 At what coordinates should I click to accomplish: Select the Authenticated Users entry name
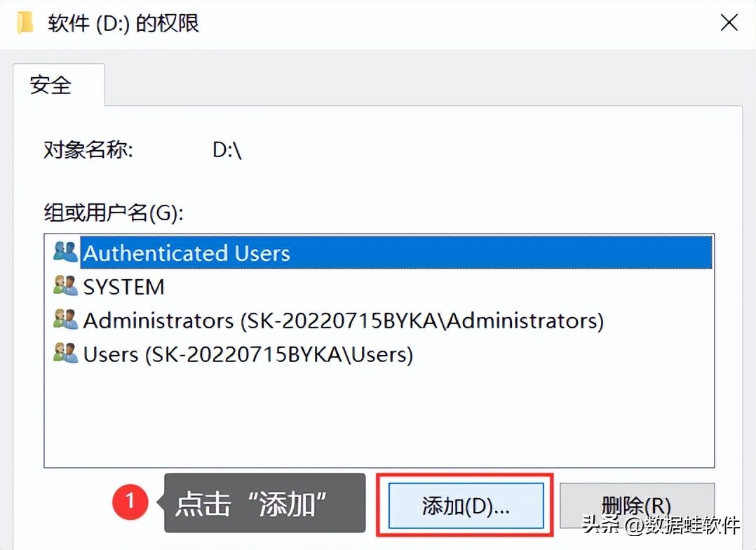point(187,253)
